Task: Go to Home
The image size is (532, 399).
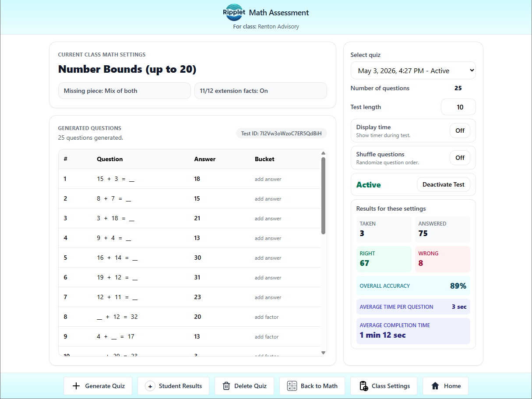Action: click(x=445, y=386)
